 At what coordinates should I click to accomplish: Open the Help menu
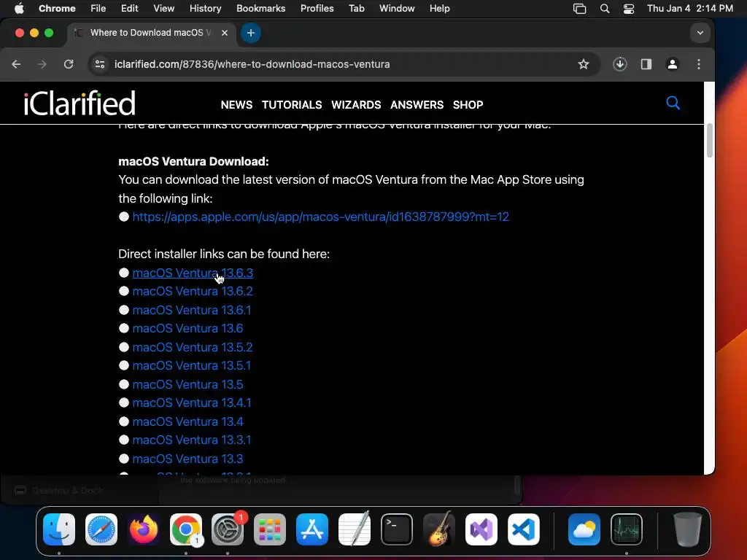439,9
